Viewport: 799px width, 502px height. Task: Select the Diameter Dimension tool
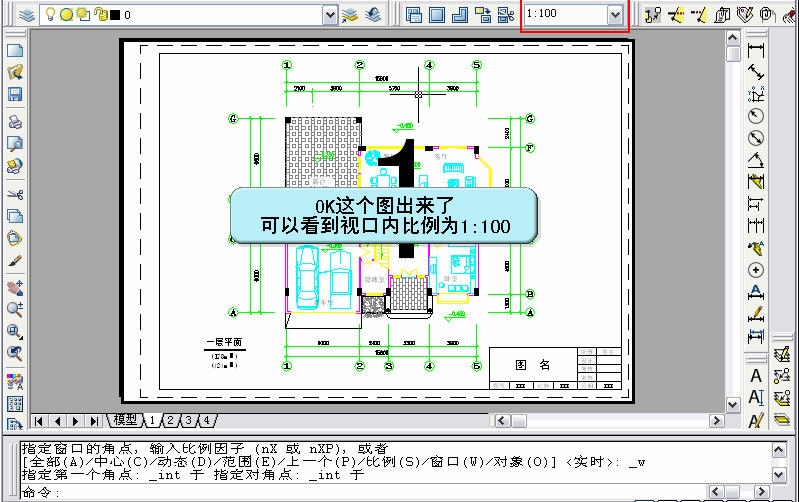[x=756, y=138]
